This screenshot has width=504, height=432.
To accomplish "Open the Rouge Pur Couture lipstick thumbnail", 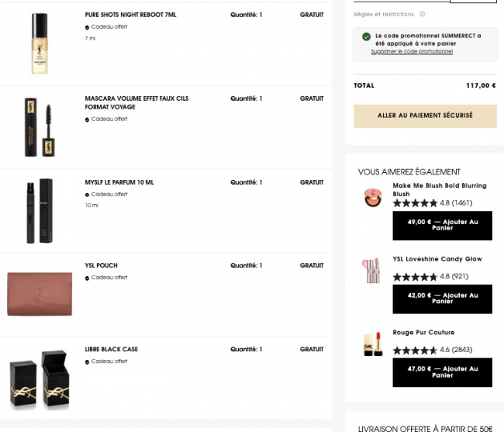I will click(373, 344).
